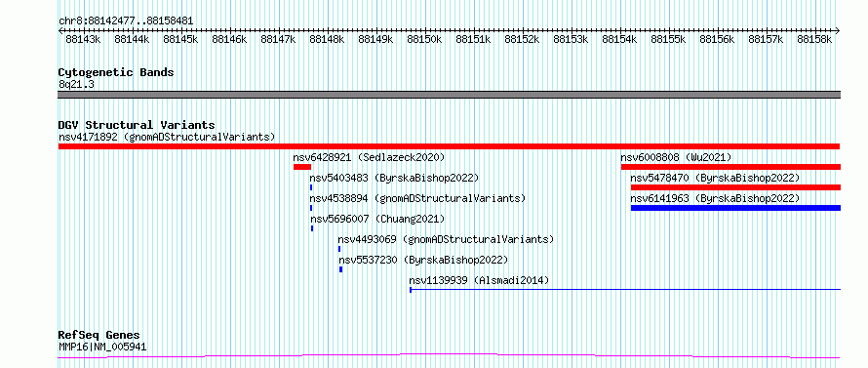Click the chr8:88142477..88158481 coordinate text
The image size is (868, 368).
[126, 21]
